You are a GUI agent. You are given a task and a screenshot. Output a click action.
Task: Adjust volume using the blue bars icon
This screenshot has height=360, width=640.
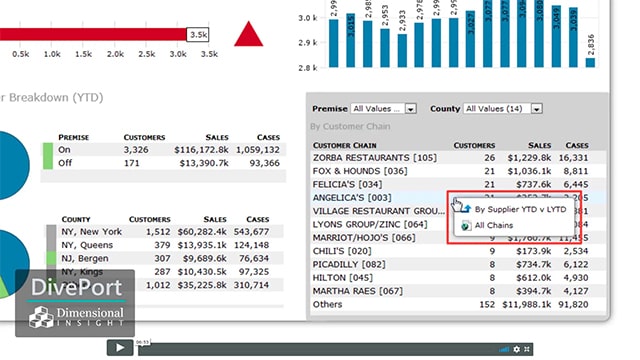click(x=504, y=349)
